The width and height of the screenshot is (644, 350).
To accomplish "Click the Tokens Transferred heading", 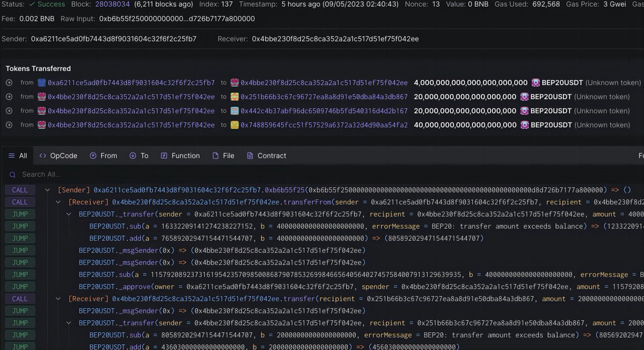I will click(38, 69).
